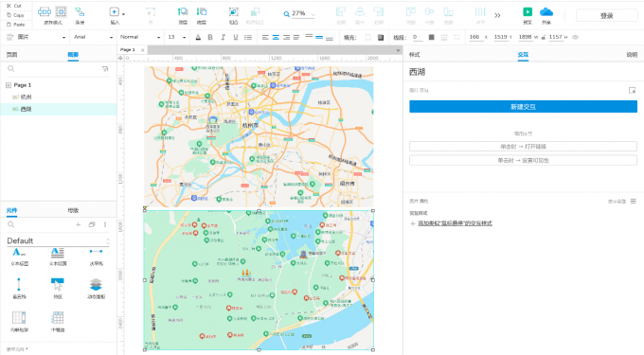Screen dimensions: 644x355
Task: Select 西湖 in the outline
Action: (26, 109)
